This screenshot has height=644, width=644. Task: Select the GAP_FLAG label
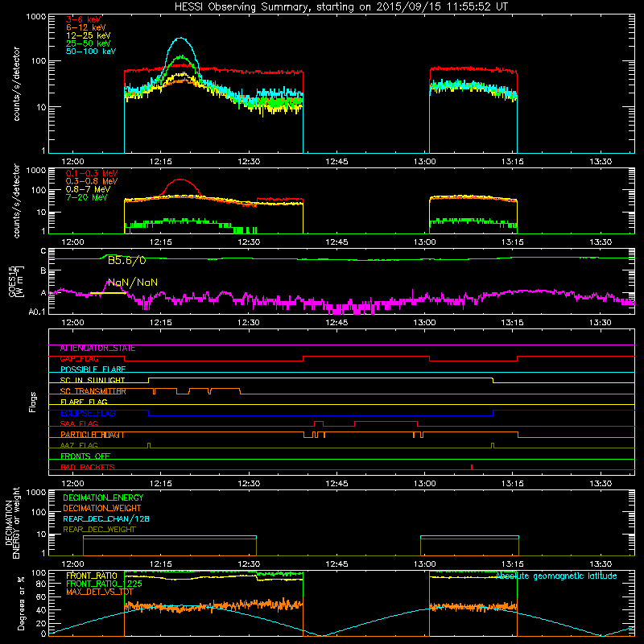79,359
